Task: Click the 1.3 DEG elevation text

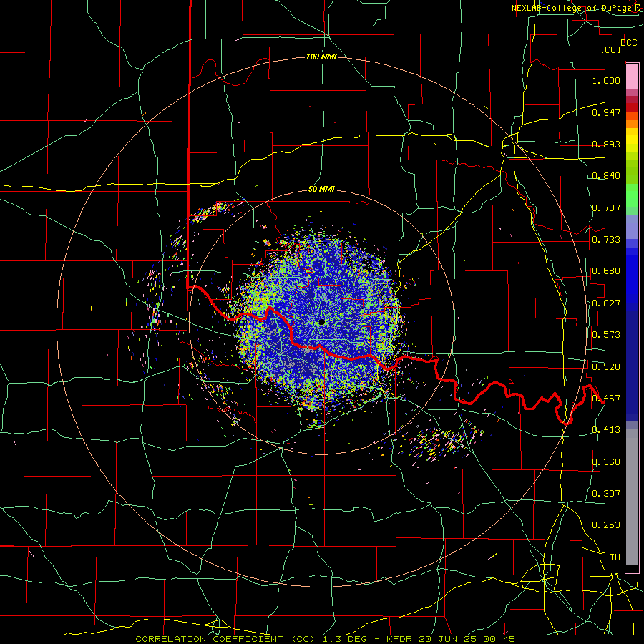Action: click(x=343, y=639)
